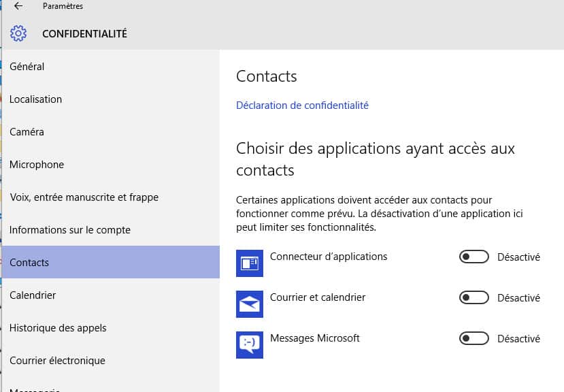Go to the Microphone privacy page

point(111,165)
